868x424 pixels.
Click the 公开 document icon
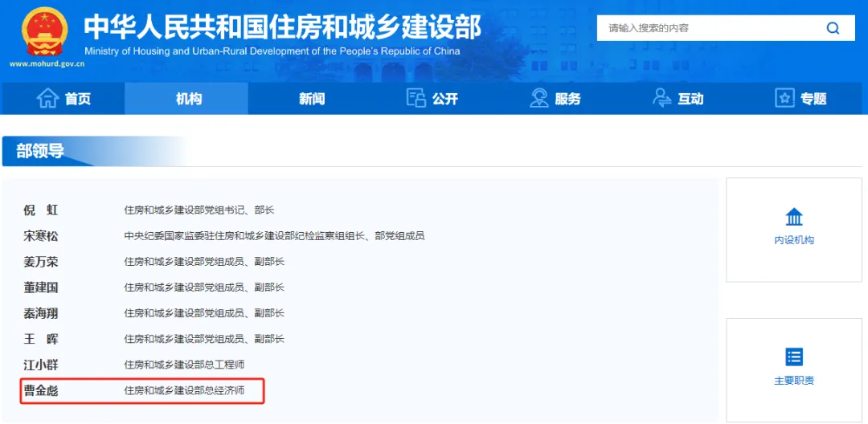tap(416, 98)
